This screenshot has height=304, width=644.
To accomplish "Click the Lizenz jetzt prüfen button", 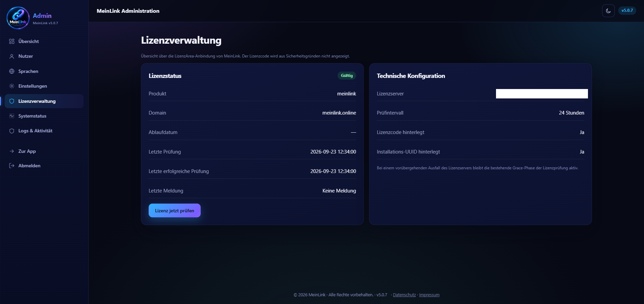I will coord(175,211).
